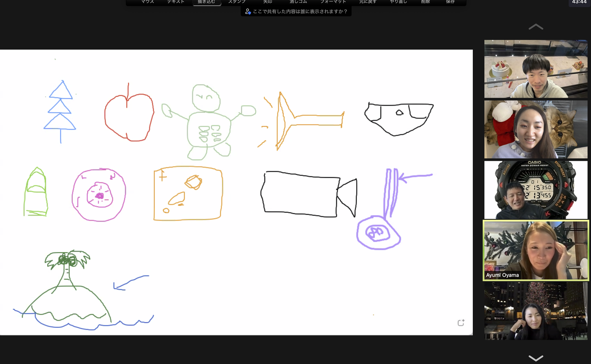Choose the テキスト text tool
The image size is (591, 364).
[x=176, y=2]
